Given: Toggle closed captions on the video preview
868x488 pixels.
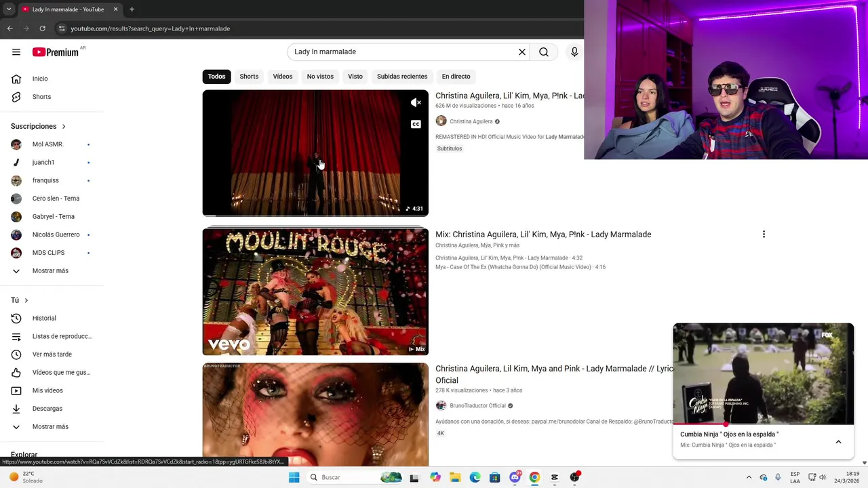Looking at the screenshot, I should tap(416, 124).
